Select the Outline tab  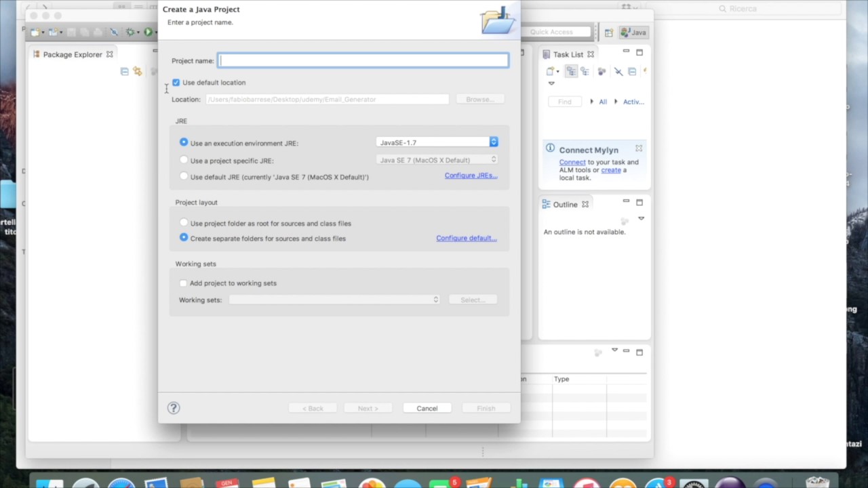(565, 204)
